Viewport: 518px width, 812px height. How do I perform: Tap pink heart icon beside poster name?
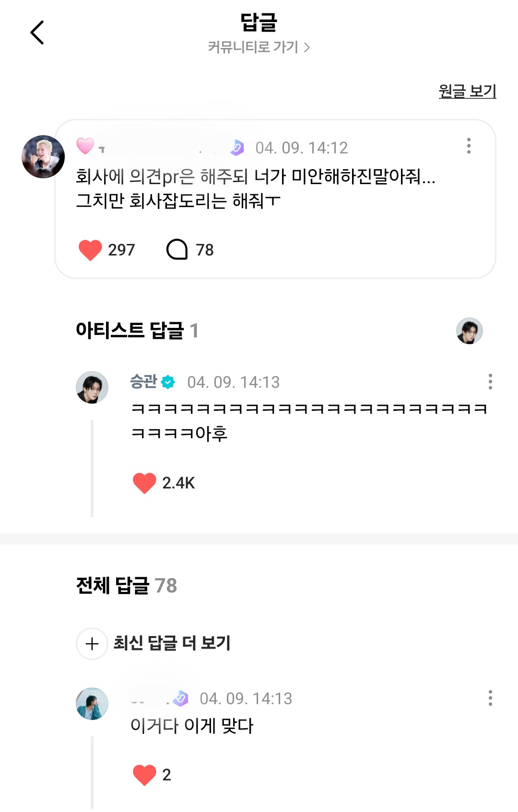pyautogui.click(x=85, y=146)
